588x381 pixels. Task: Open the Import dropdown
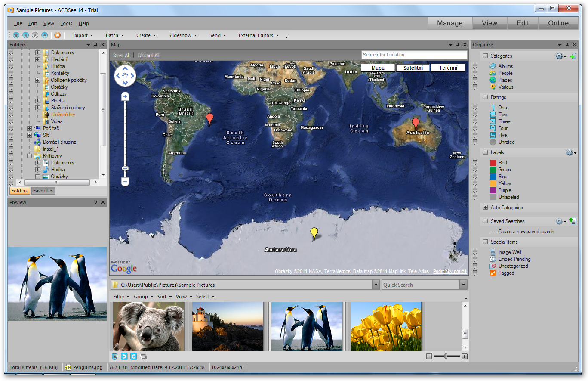pos(83,35)
